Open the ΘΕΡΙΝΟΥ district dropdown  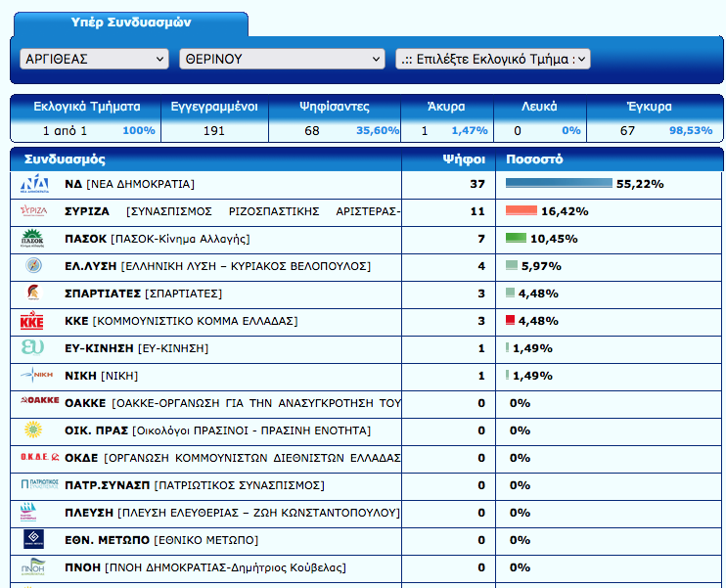click(x=282, y=60)
